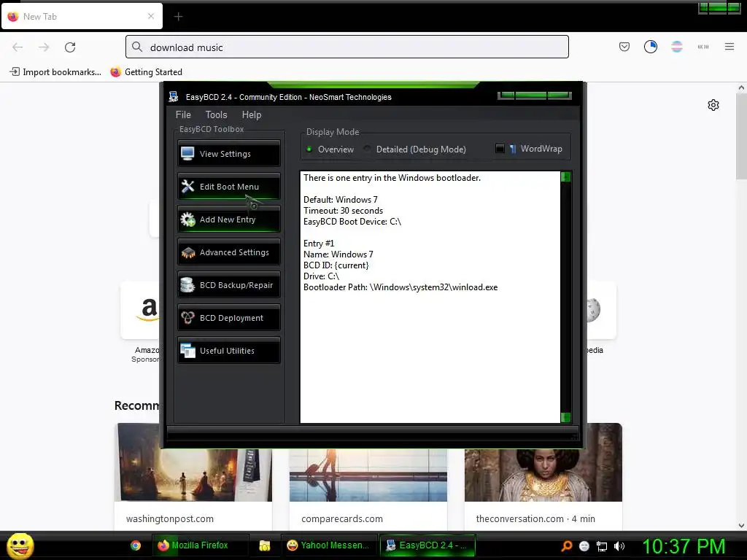Select the Overview display mode

point(330,149)
